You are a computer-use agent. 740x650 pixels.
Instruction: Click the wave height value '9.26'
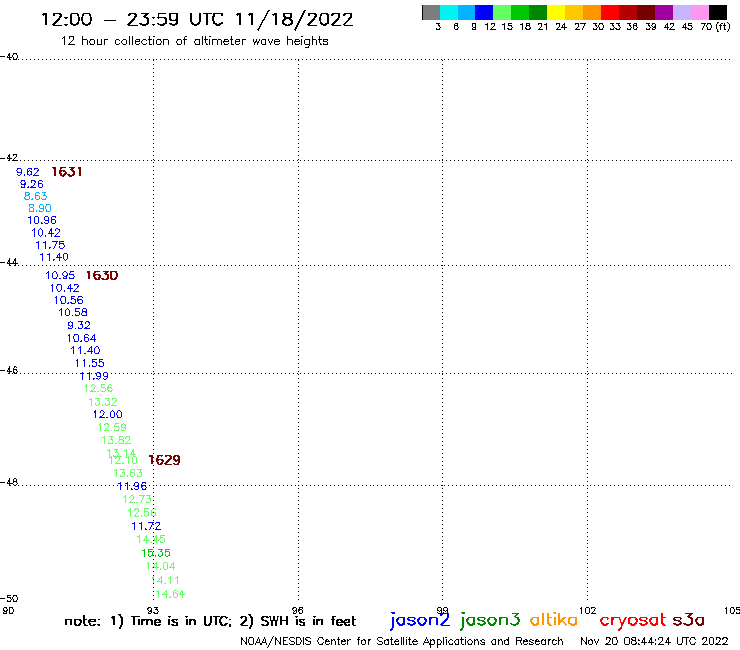tap(32, 184)
